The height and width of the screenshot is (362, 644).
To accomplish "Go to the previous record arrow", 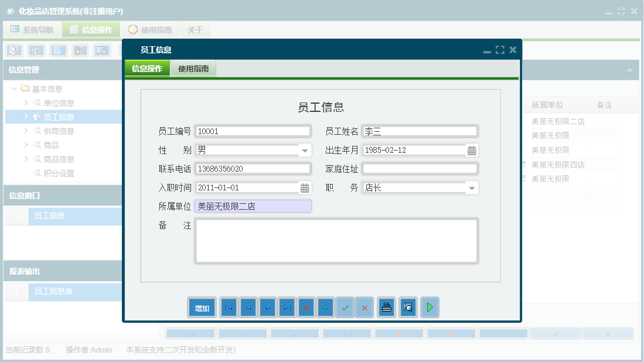I will coord(248,307).
